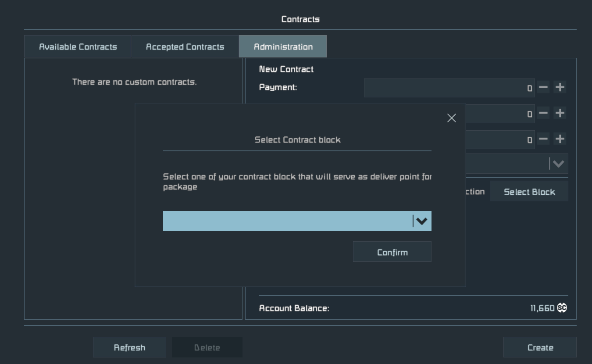Focus the Payment amount input field
Viewport: 592px width, 364px height.
point(449,88)
